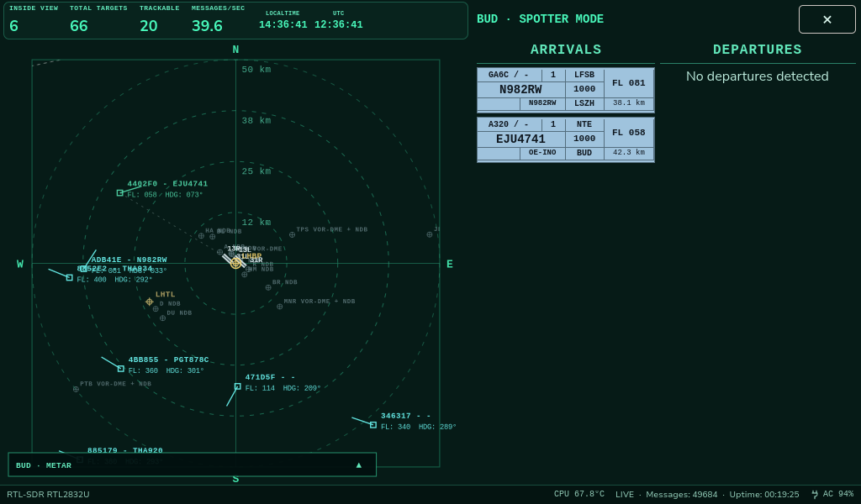The height and width of the screenshot is (504, 861).
Task: Click the 346317 target label
Action: (x=406, y=416)
